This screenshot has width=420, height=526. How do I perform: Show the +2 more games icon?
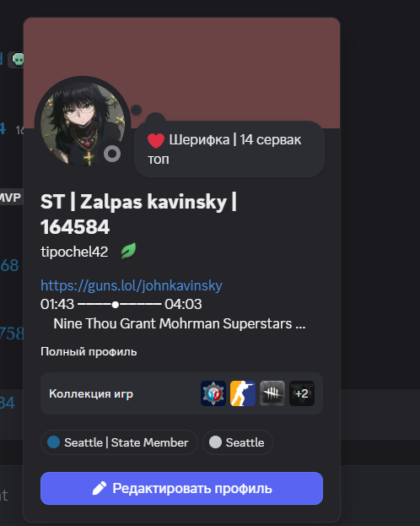302,393
